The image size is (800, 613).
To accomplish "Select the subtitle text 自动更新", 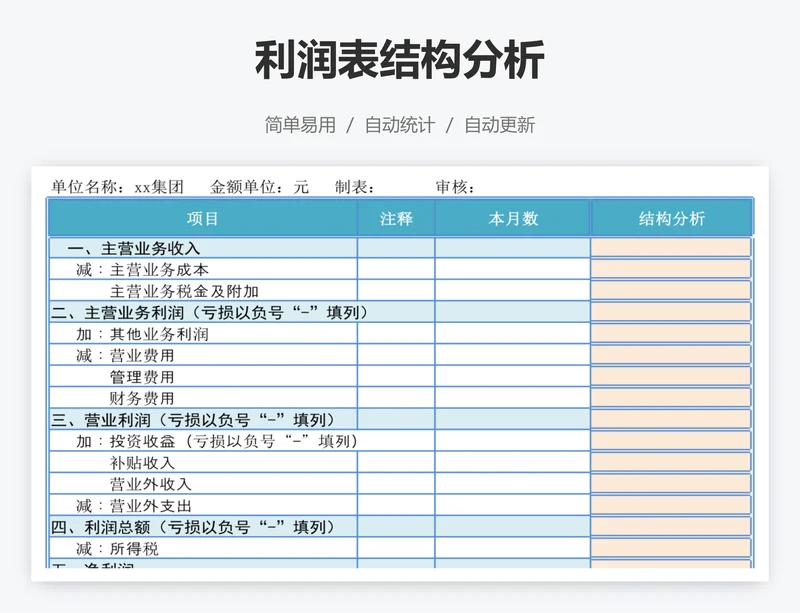I will click(499, 125).
